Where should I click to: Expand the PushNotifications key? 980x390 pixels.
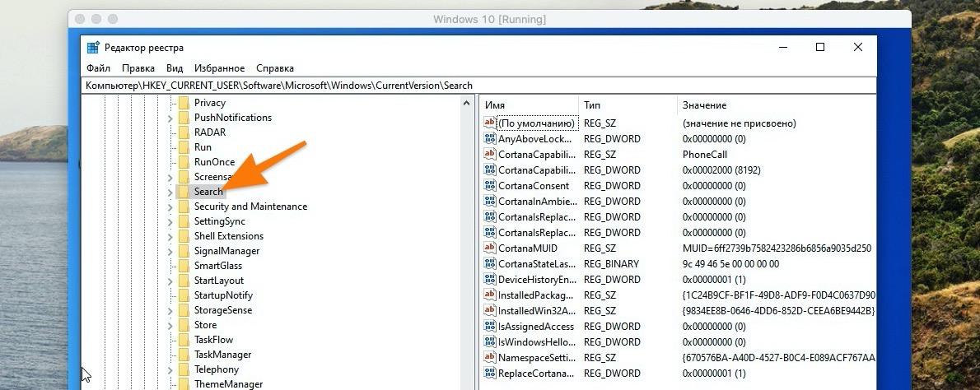point(170,118)
